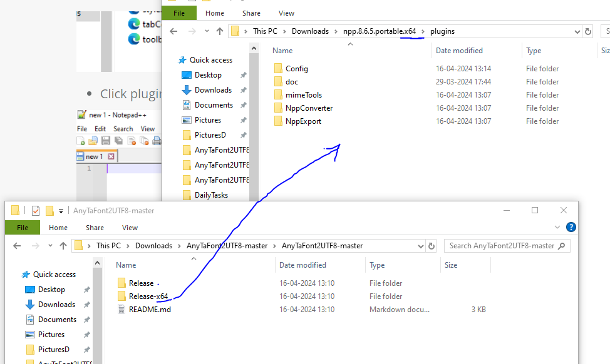Image resolution: width=610 pixels, height=364 pixels.
Task: Select the Release-x64 folder
Action: [148, 296]
